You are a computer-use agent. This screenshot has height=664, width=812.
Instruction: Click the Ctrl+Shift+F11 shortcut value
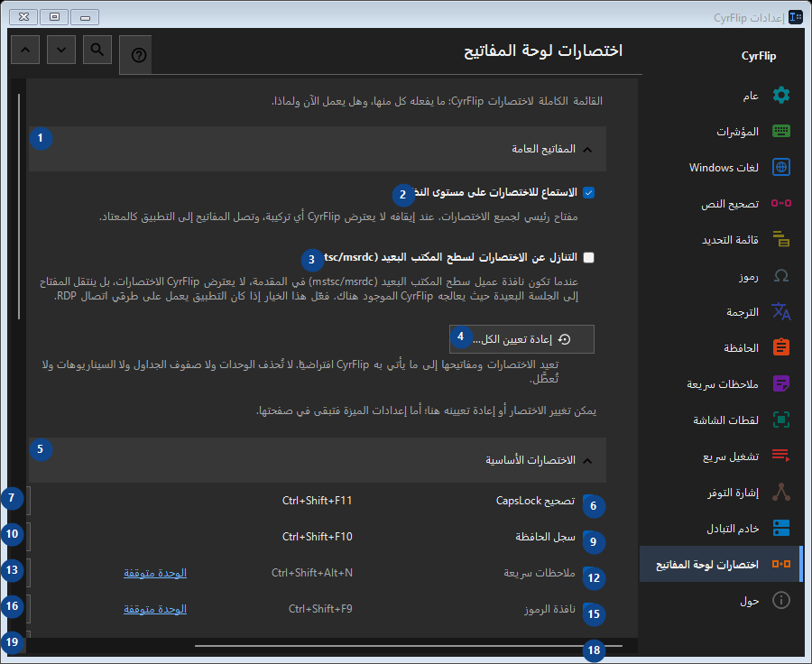click(x=317, y=501)
